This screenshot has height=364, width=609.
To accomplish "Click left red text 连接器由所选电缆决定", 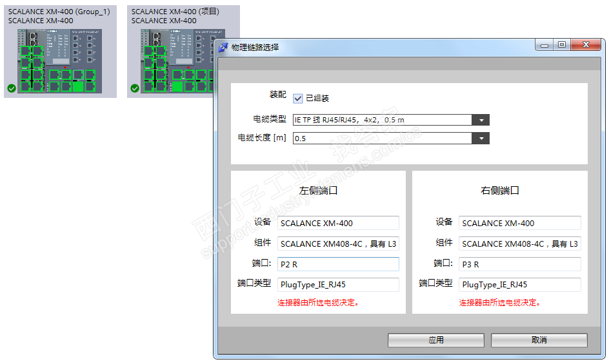I will (318, 303).
